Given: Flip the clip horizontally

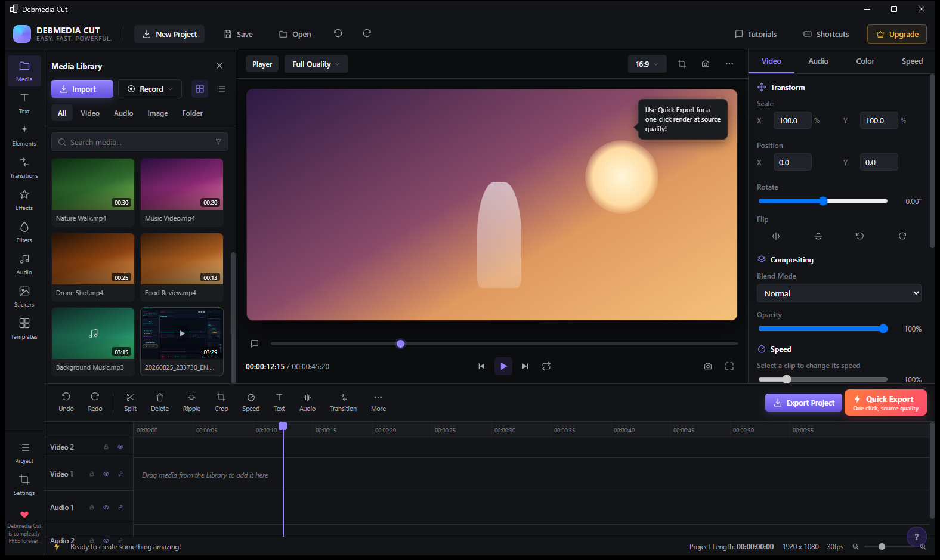Looking at the screenshot, I should tap(776, 236).
